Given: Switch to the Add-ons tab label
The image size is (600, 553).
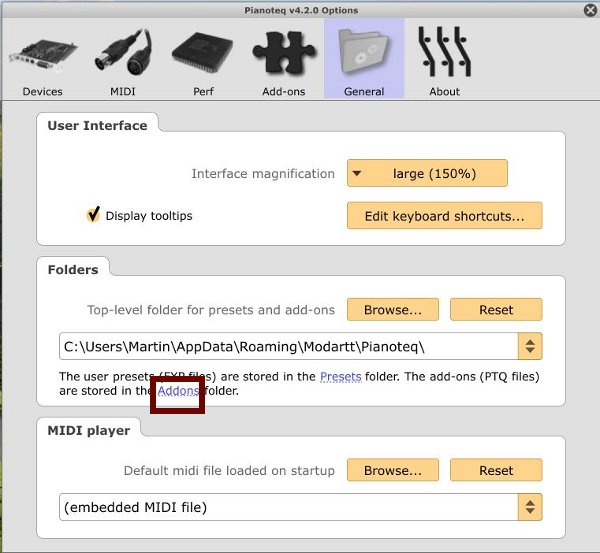Looking at the screenshot, I should point(284,92).
